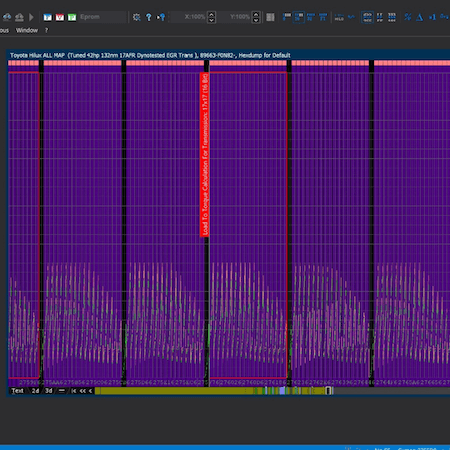Image resolution: width=450 pixels, height=450 pixels.
Task: Jump to start with |< button
Action: (74, 391)
